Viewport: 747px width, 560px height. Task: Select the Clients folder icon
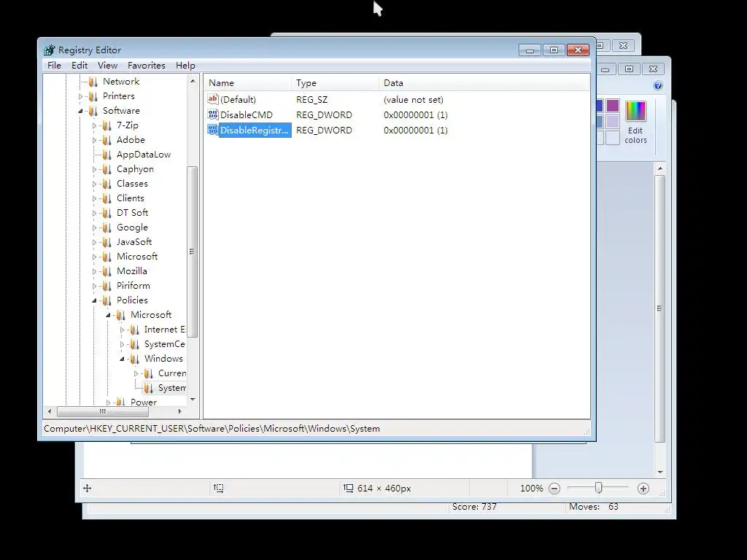pyautogui.click(x=107, y=198)
